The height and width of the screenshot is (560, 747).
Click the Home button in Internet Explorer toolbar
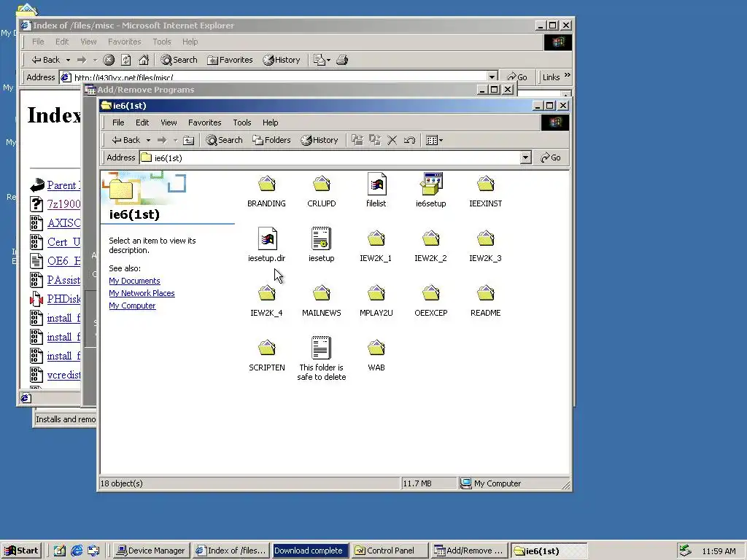point(144,60)
